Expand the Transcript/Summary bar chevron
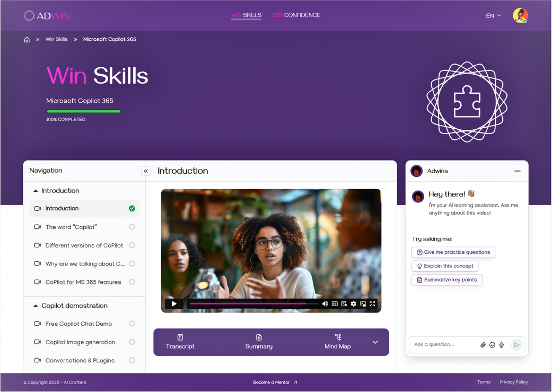The width and height of the screenshot is (552, 392). pos(375,342)
